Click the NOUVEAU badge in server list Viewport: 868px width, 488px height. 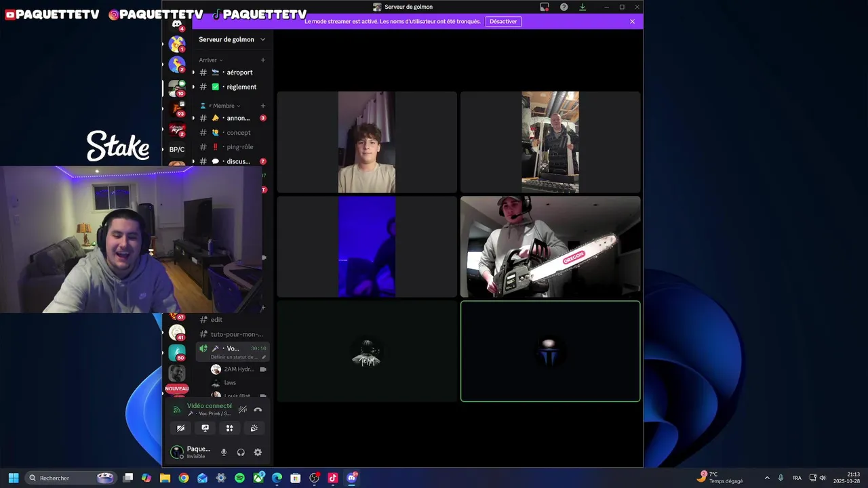176,388
